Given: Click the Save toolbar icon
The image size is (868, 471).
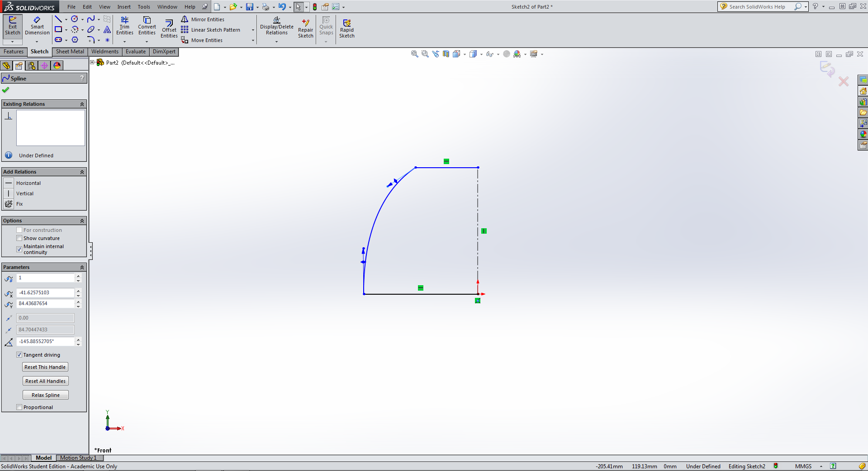Looking at the screenshot, I should (x=249, y=7).
